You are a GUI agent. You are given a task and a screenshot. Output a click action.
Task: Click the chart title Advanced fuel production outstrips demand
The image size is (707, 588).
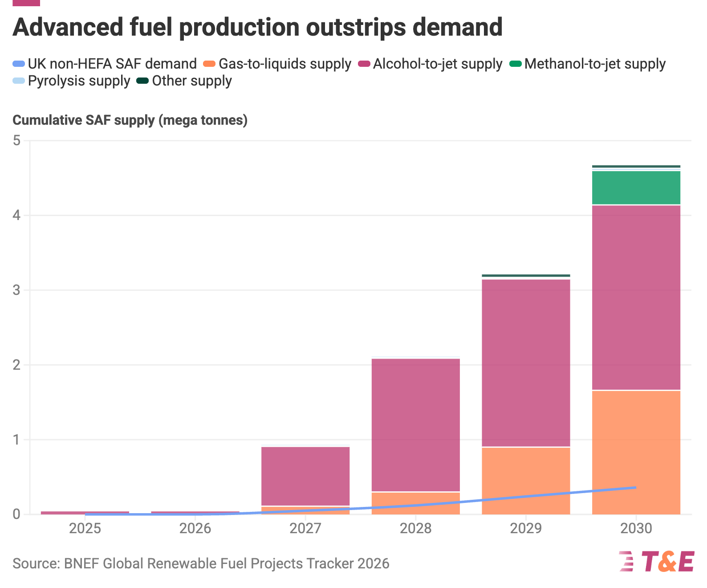click(x=257, y=27)
